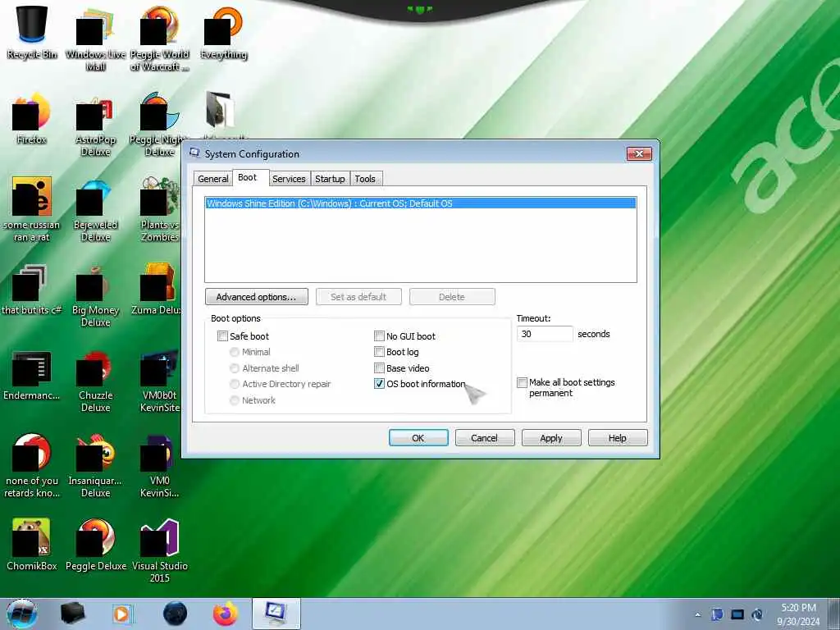
Task: Select Windows Shine Edition boot entry
Action: (421, 203)
